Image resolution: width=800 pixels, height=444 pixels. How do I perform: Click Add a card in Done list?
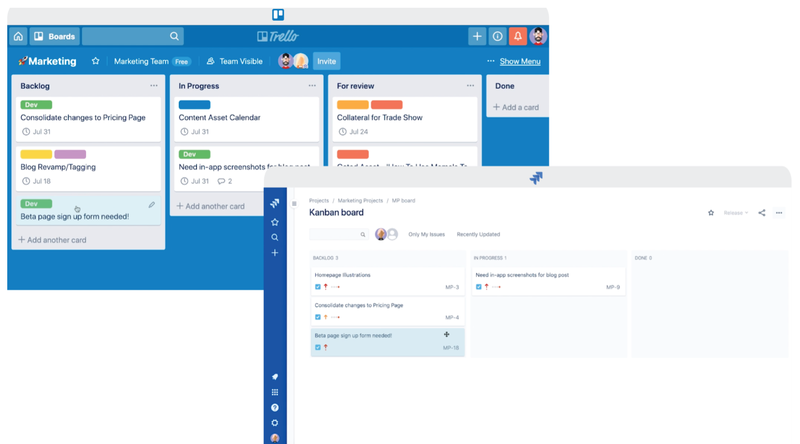pos(516,107)
